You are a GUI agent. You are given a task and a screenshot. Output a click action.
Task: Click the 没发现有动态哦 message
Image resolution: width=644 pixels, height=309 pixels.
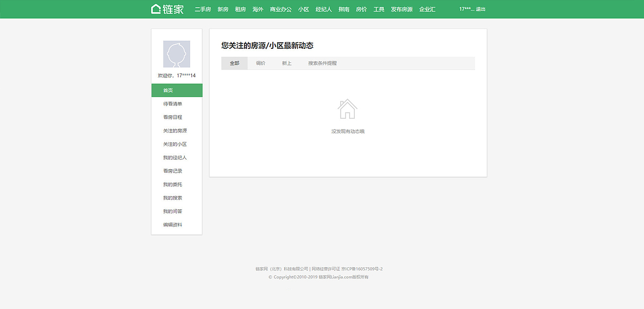tap(348, 131)
